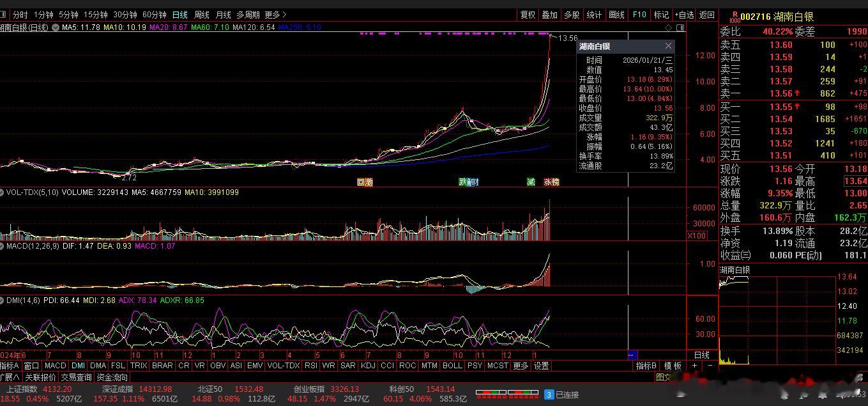Expand the 扩展 panel arrow
Screen dimensions: 868x406
tap(10, 377)
